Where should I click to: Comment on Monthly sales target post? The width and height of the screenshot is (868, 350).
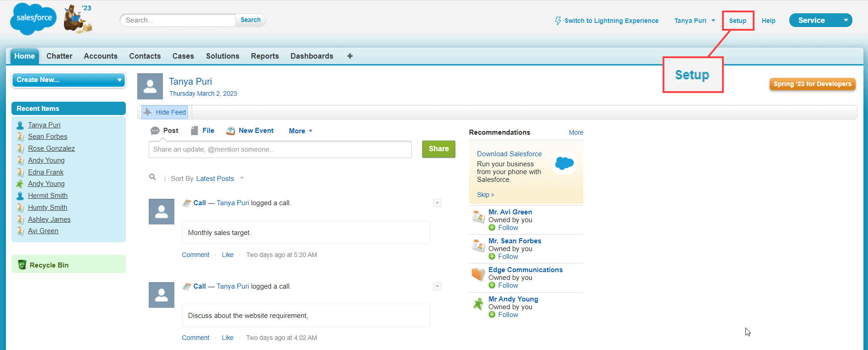195,255
